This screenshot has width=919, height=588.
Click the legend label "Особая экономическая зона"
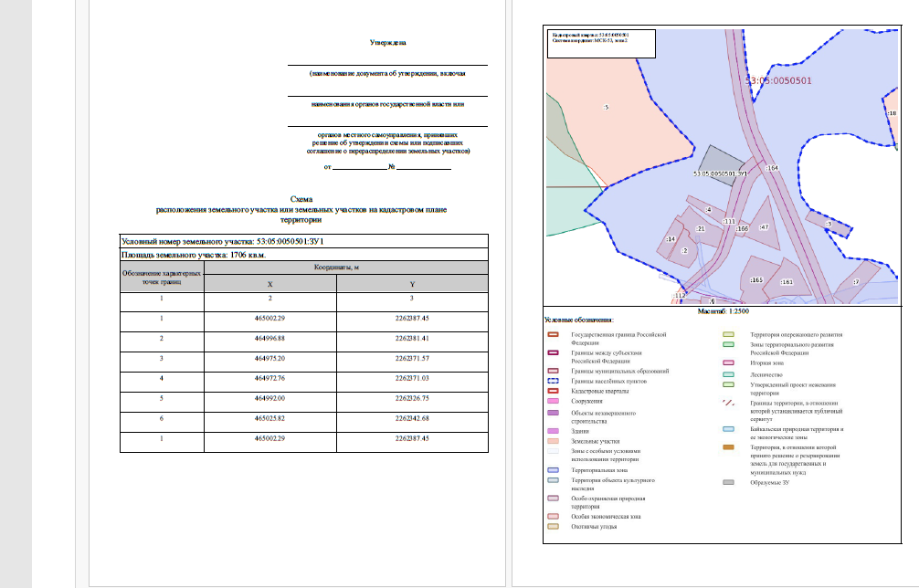pos(606,517)
